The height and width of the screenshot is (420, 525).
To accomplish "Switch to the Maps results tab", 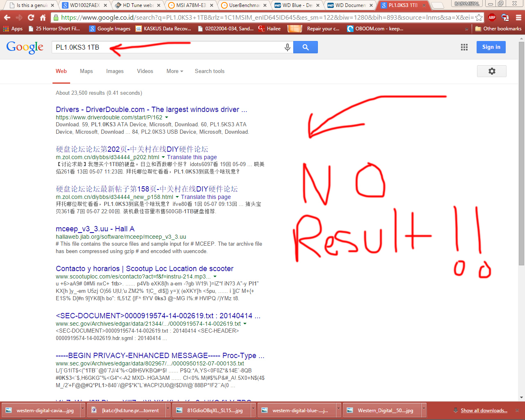I will [86, 71].
